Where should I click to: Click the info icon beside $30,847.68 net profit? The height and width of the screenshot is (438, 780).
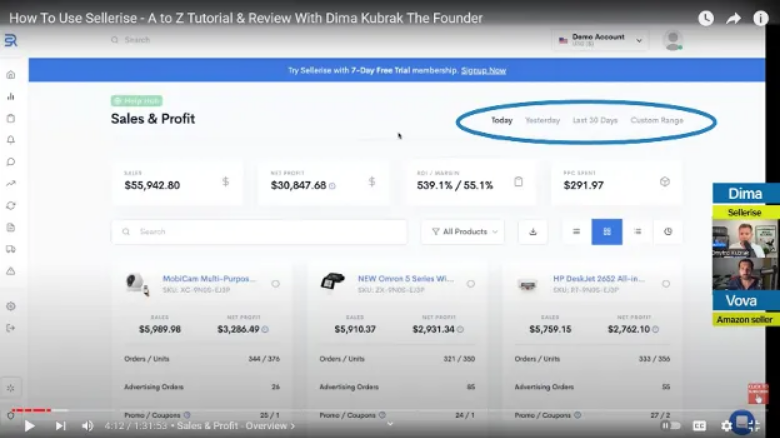pyautogui.click(x=332, y=186)
